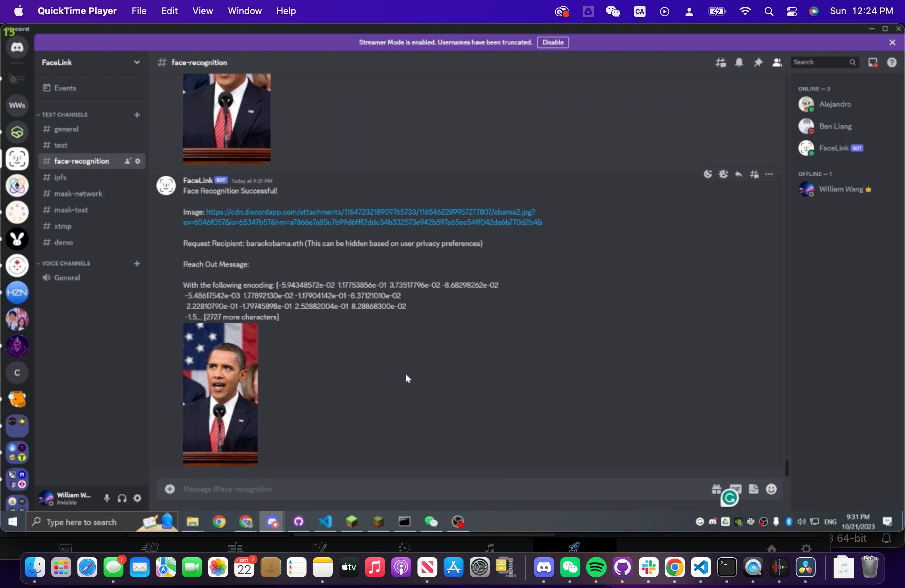905x588 pixels.
Task: Toggle the member list icon
Action: click(x=777, y=63)
